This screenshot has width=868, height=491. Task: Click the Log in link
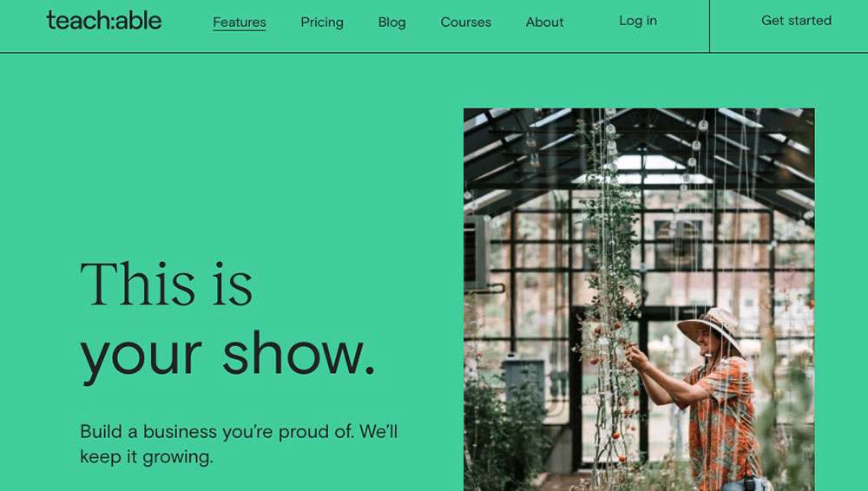click(638, 21)
